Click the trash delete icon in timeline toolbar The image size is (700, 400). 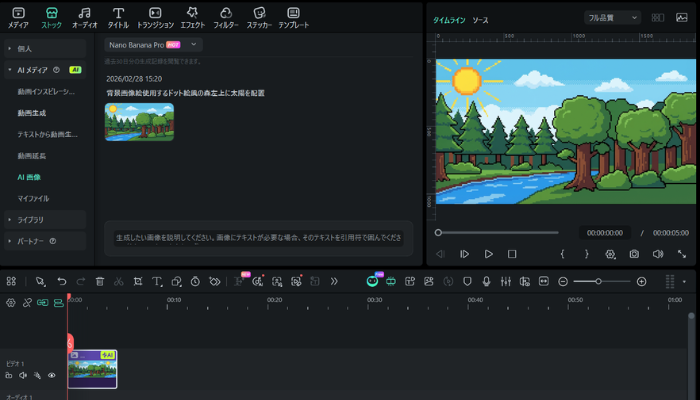99,282
